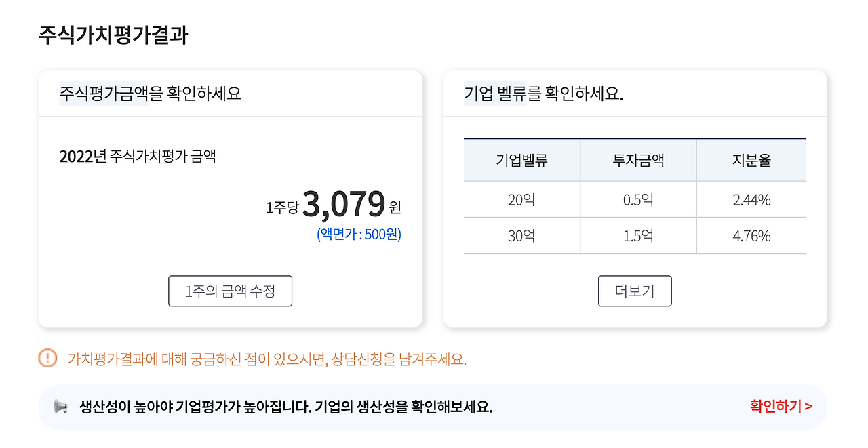Select the 30억 table row

pyautogui.click(x=635, y=235)
